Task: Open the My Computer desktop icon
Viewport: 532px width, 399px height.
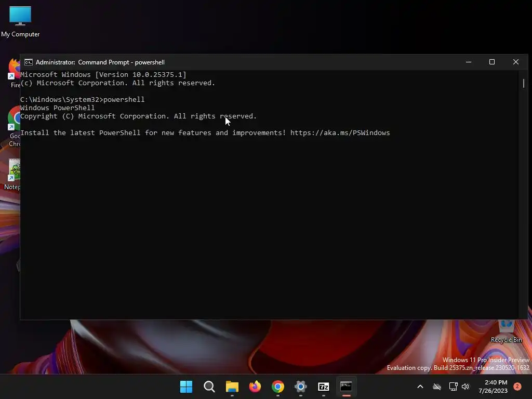Action: click(20, 22)
